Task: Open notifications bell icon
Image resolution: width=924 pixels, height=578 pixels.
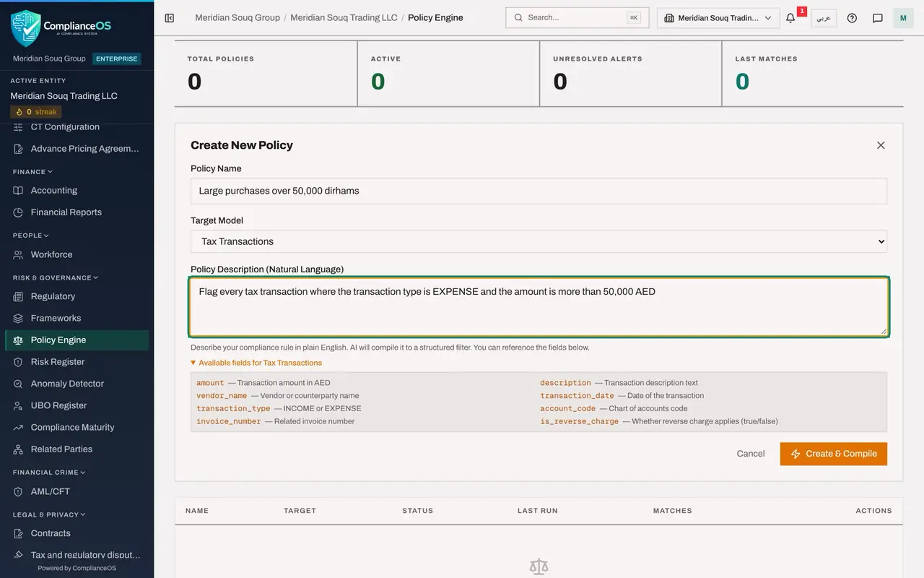Action: click(x=790, y=18)
